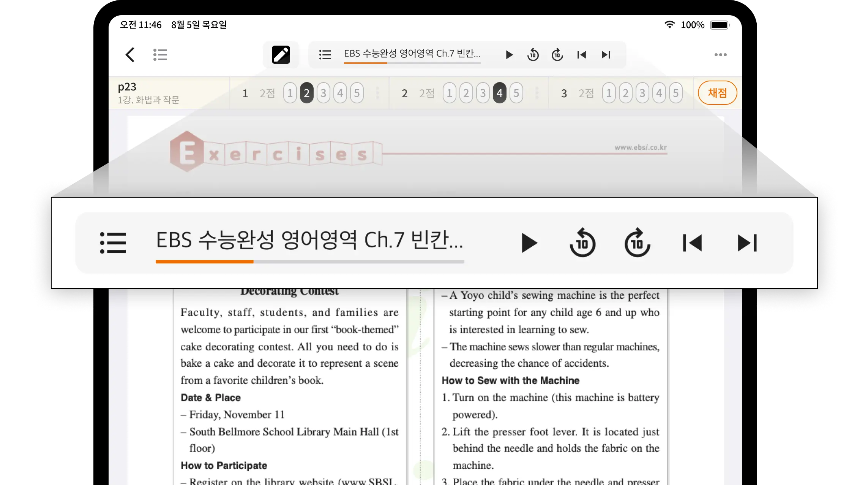Play audio from the small top player bar
This screenshot has width=868, height=485.
[509, 55]
